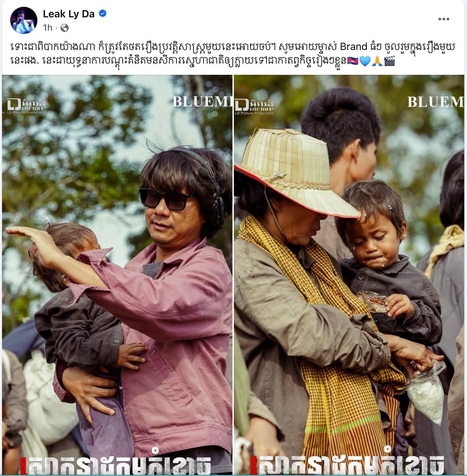The image size is (467, 476).
Task: Click the clapperboard emoji
Action: [x=389, y=62]
